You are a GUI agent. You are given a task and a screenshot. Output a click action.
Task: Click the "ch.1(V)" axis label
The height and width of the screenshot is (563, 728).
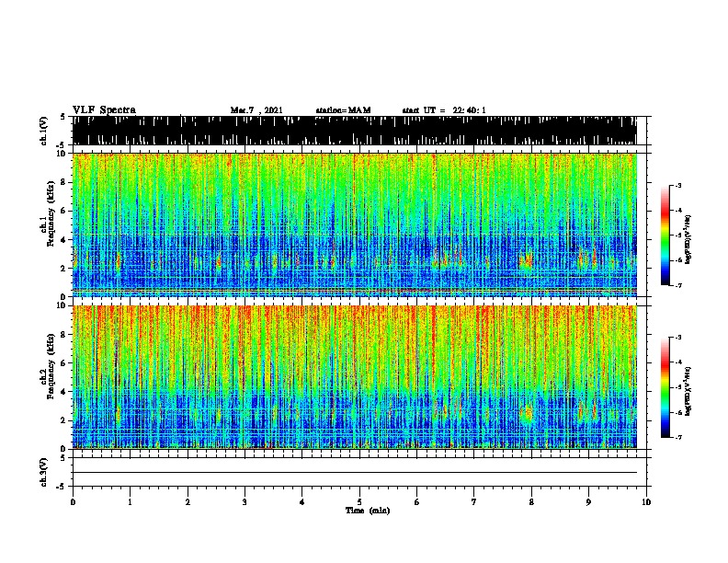[x=44, y=131]
